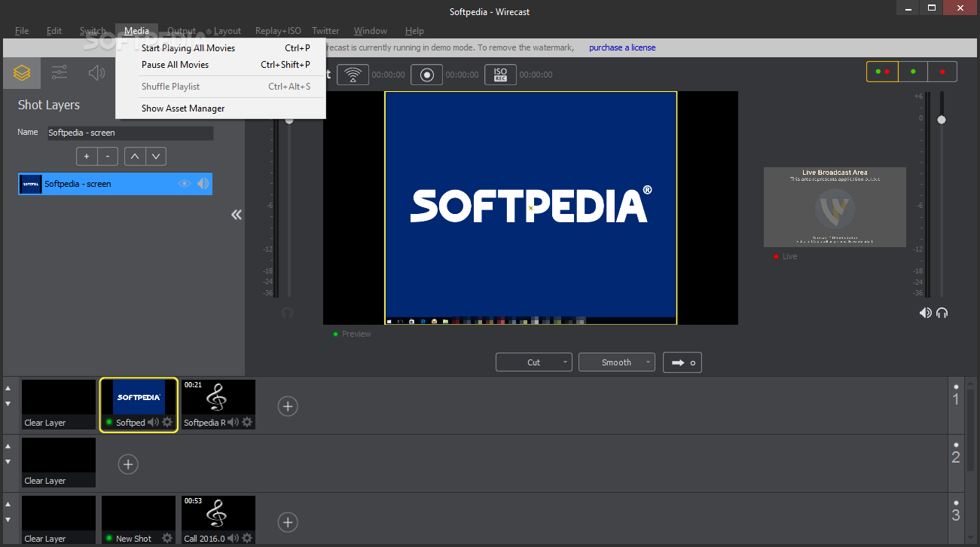Toggle visibility eye of Softpedia - screen layer
The image size is (980, 547).
pyautogui.click(x=185, y=184)
